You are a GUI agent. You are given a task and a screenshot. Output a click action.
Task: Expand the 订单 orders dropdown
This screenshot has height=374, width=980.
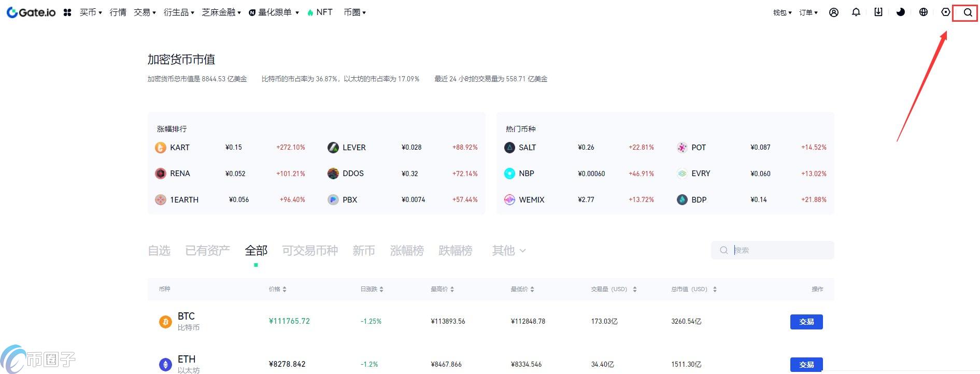click(x=808, y=12)
